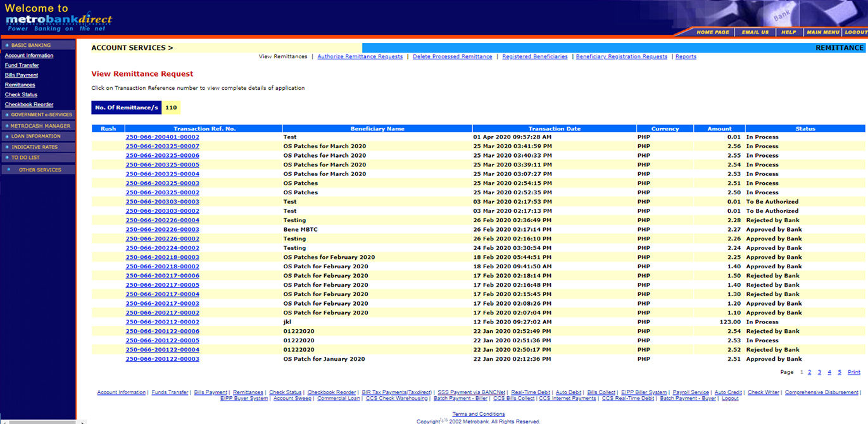The image size is (868, 424).
Task: Open BIR Tax Payments(Taxdirect) footer link
Action: [x=396, y=392]
